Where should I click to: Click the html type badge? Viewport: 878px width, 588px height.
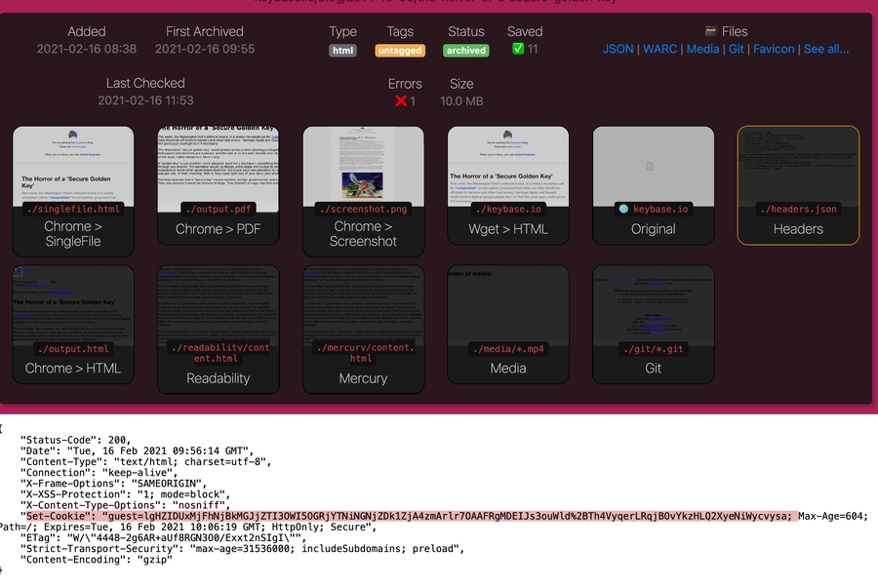pyautogui.click(x=342, y=51)
